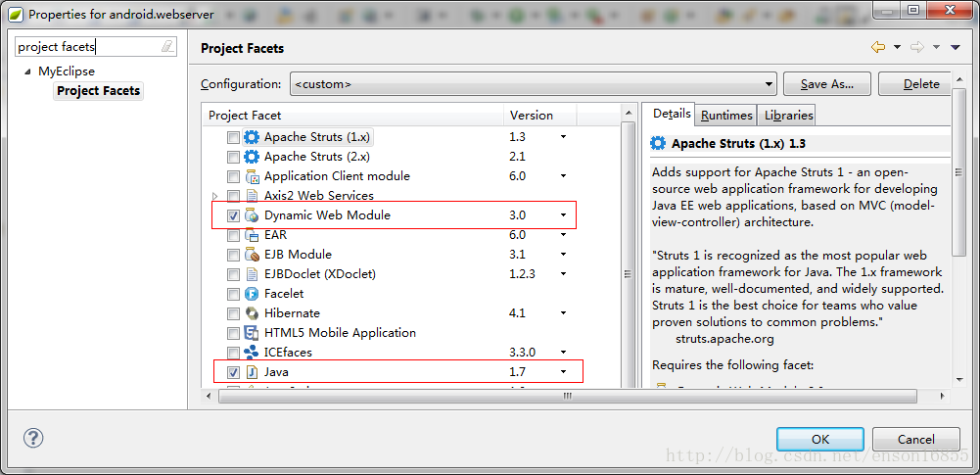
Task: Click the Dynamic Web Module globe icon
Action: [x=252, y=215]
